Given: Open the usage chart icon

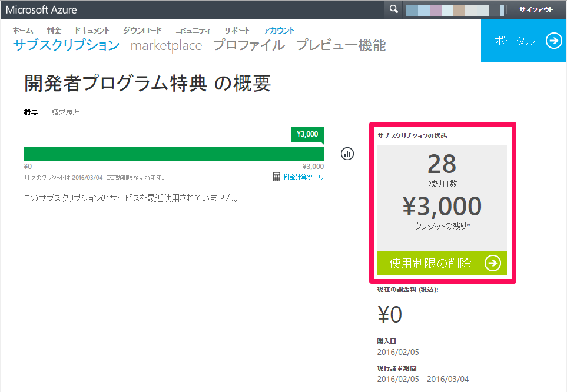Looking at the screenshot, I should (x=347, y=154).
